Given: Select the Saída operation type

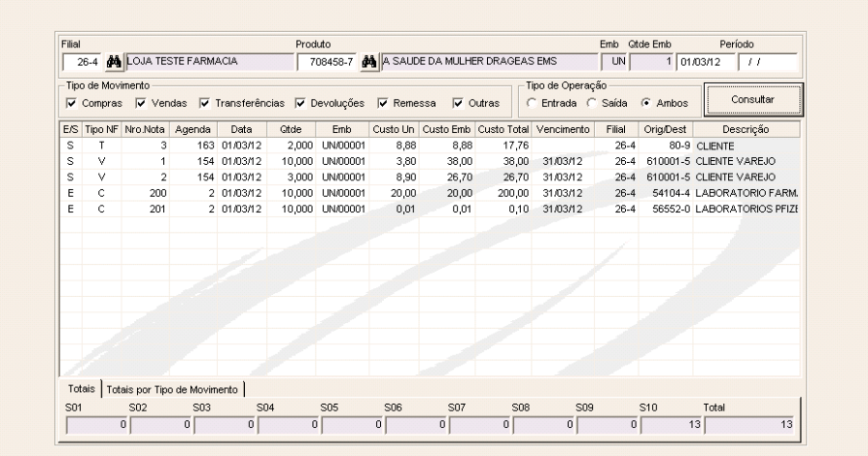Looking at the screenshot, I should 593,103.
